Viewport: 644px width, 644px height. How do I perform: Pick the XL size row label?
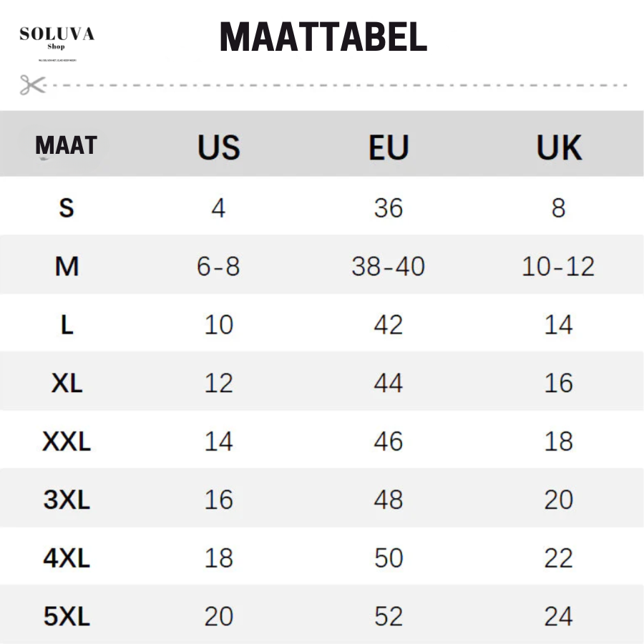click(67, 384)
